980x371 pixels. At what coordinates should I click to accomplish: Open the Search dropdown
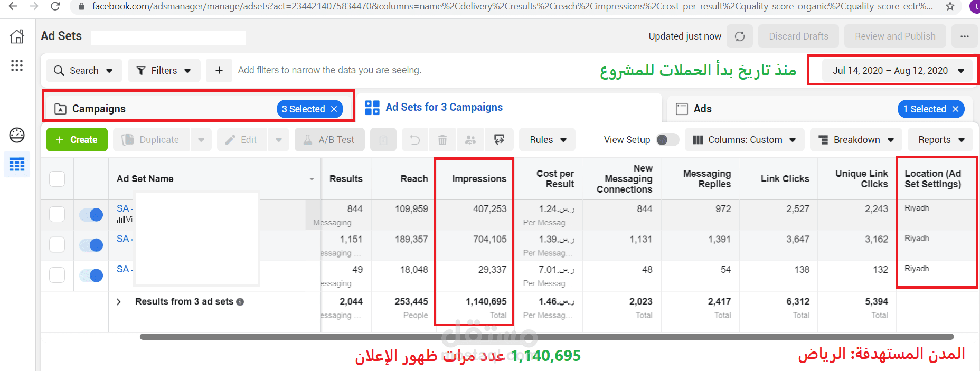84,70
